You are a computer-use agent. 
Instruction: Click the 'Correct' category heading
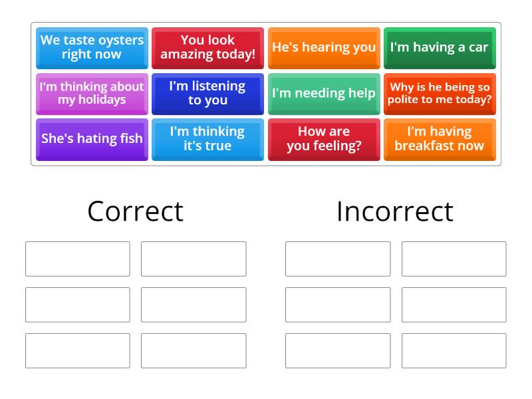pyautogui.click(x=135, y=211)
